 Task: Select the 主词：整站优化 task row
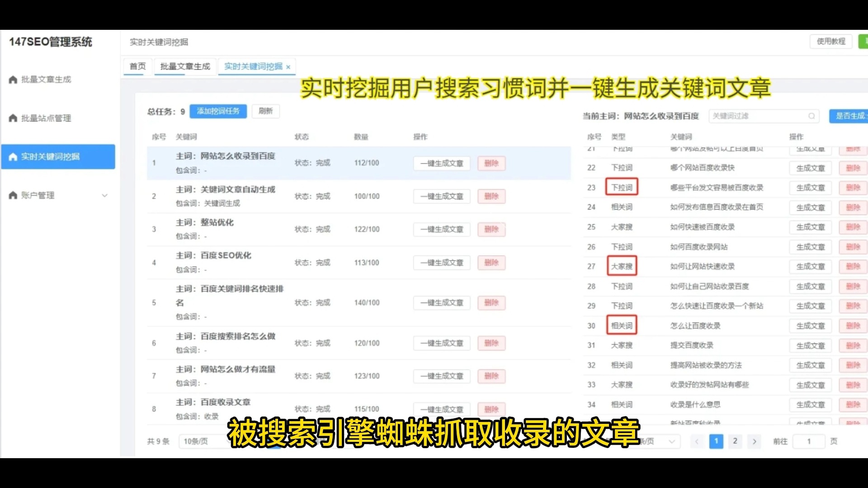click(x=359, y=230)
